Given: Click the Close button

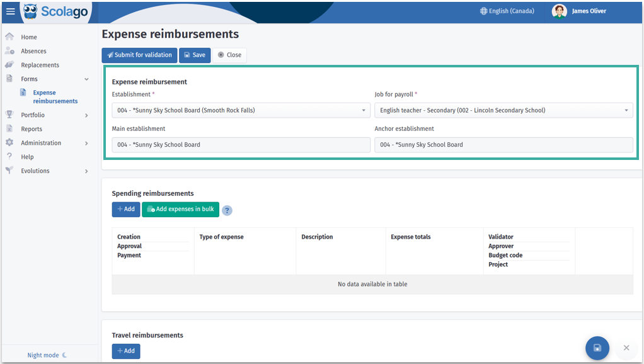Looking at the screenshot, I should tap(229, 55).
